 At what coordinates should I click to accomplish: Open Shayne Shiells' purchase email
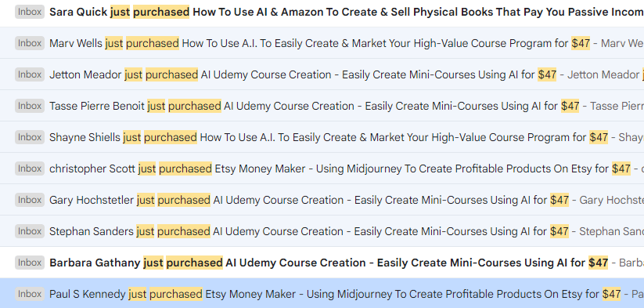[x=322, y=137]
